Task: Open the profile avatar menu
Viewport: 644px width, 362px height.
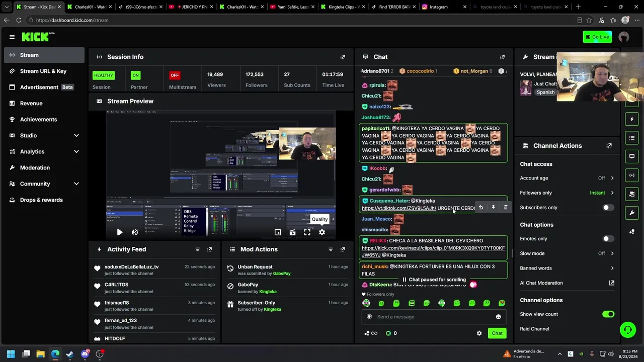Action: point(624,37)
